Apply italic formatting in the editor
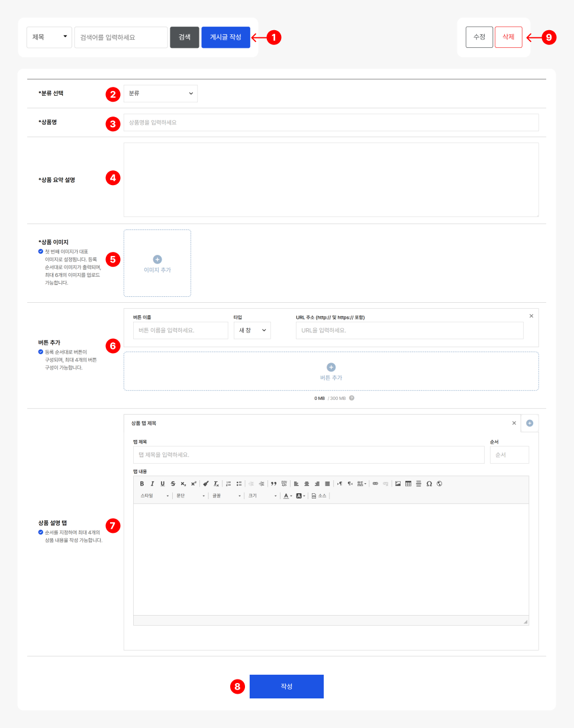Image resolution: width=574 pixels, height=728 pixels. tap(152, 484)
